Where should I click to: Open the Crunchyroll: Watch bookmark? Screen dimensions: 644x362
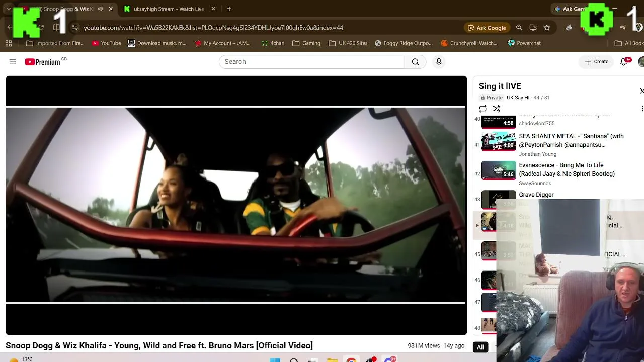click(x=469, y=43)
